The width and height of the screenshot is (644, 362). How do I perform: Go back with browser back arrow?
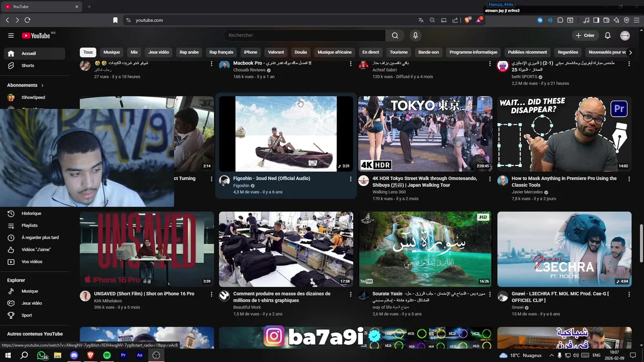coord(7,20)
